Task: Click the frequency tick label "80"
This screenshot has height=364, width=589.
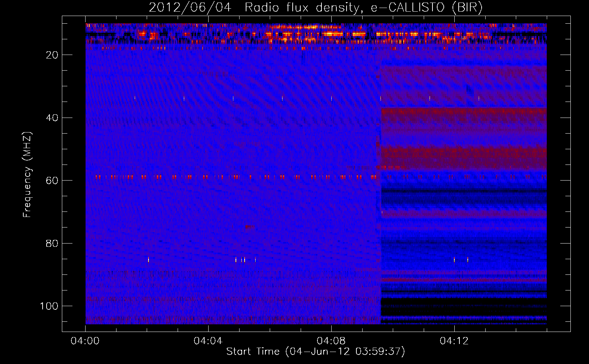Action: pyautogui.click(x=52, y=244)
